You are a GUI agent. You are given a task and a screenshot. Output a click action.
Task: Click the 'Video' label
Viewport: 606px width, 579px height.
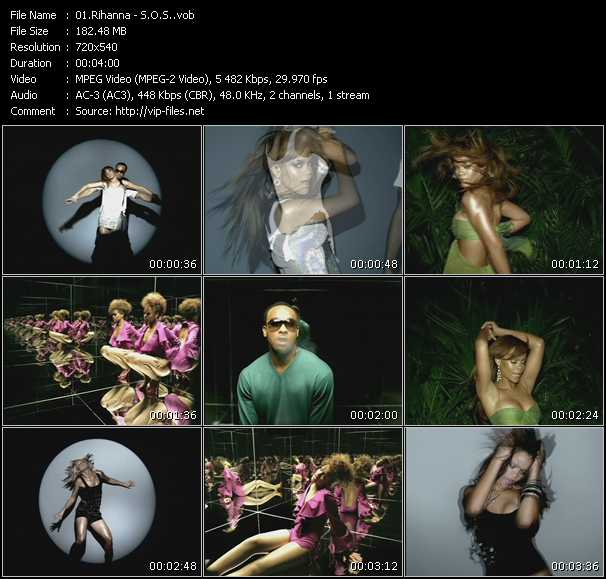(x=23, y=79)
